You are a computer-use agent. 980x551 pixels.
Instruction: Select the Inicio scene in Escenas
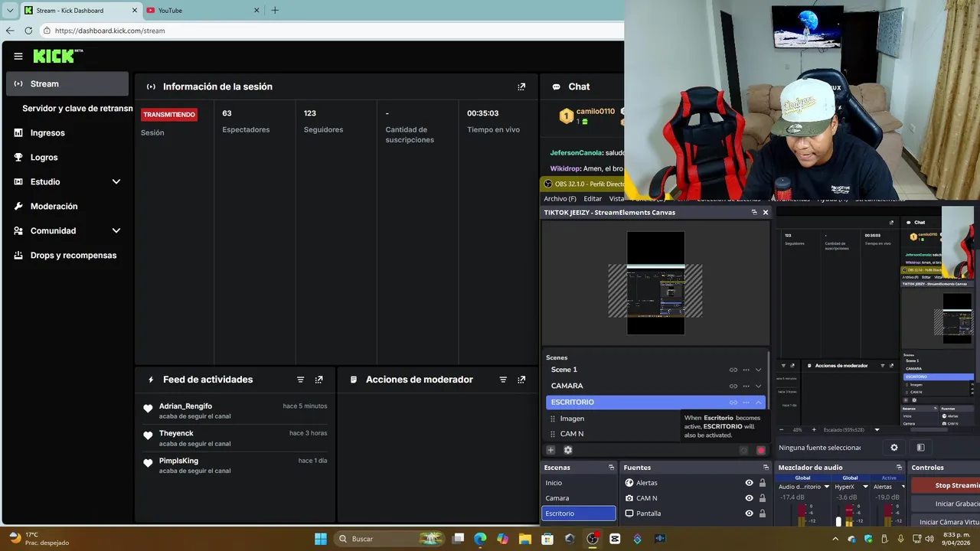[578, 483]
